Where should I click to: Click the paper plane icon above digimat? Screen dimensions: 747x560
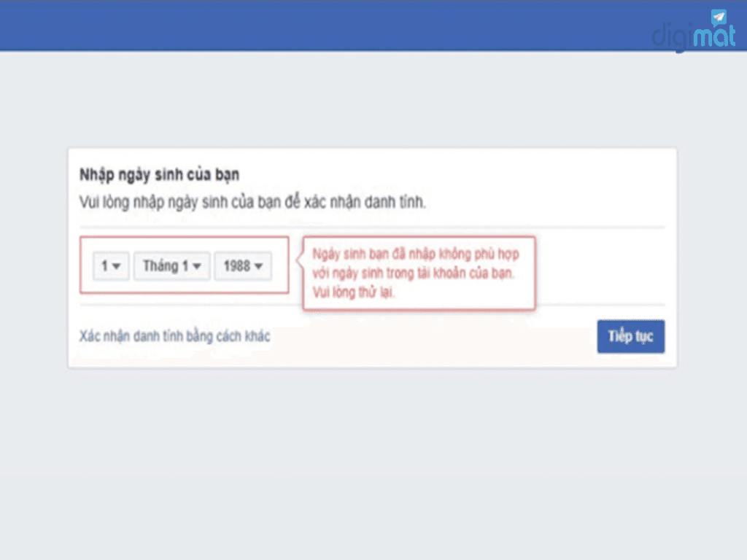coord(719,17)
